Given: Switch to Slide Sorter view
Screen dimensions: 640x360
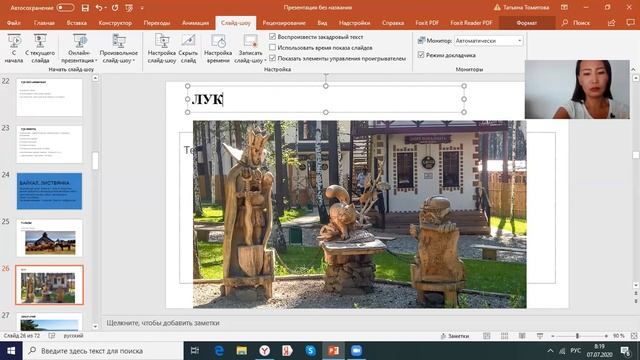Looking at the screenshot, I should click(504, 336).
